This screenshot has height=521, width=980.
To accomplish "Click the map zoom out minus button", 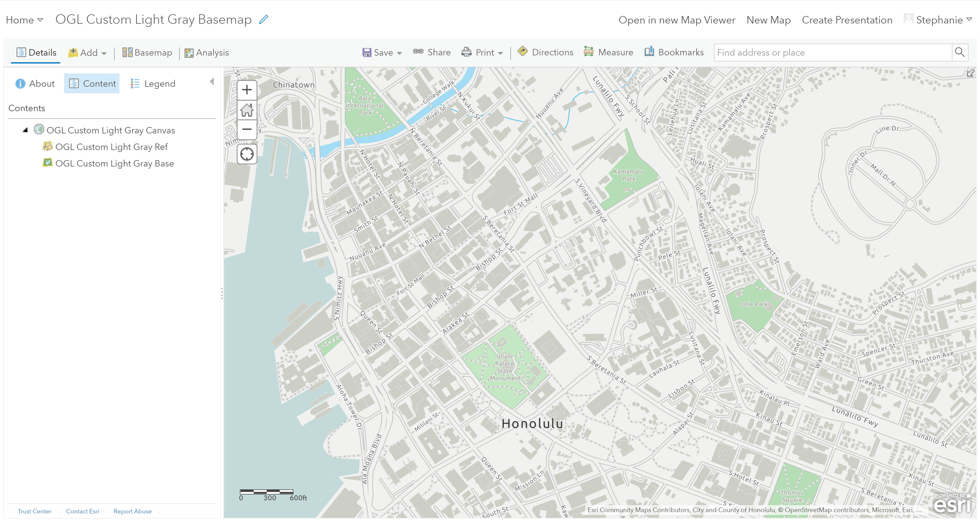I will (x=247, y=129).
